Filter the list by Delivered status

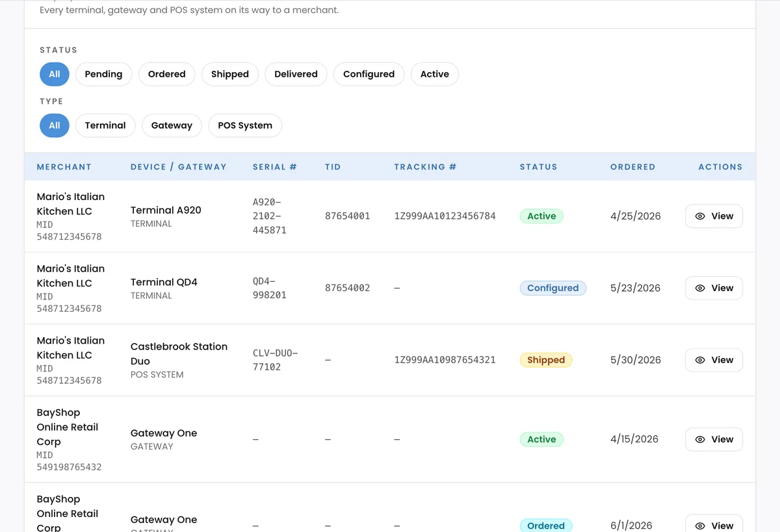pyautogui.click(x=296, y=74)
